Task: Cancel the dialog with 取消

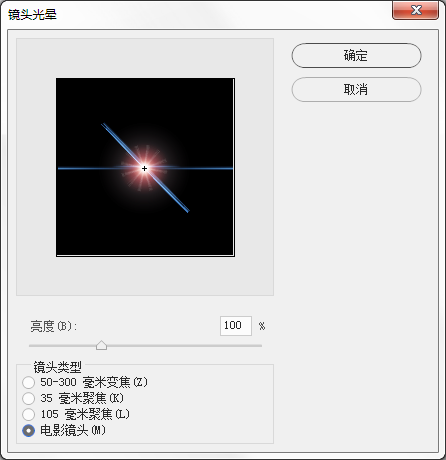Action: tap(356, 89)
